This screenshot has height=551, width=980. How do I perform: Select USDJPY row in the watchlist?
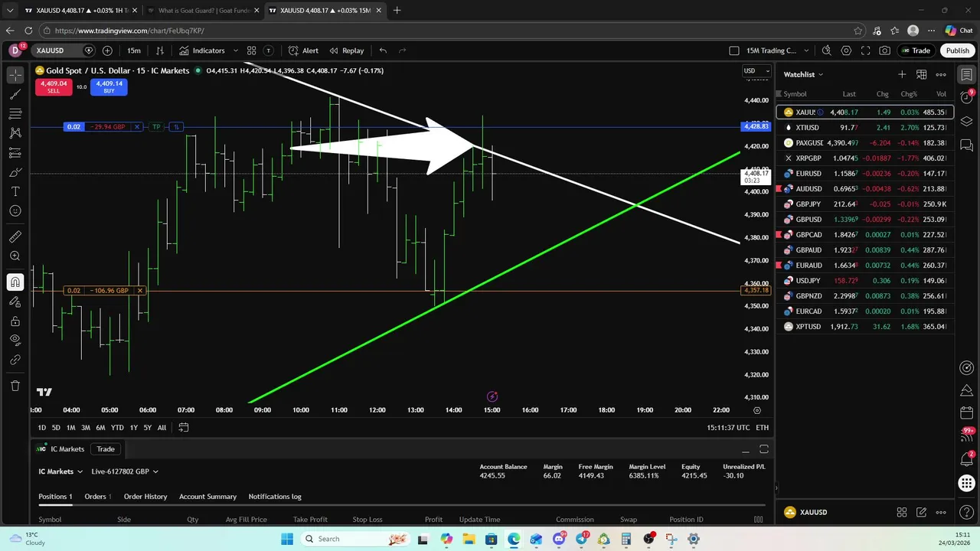coord(865,281)
